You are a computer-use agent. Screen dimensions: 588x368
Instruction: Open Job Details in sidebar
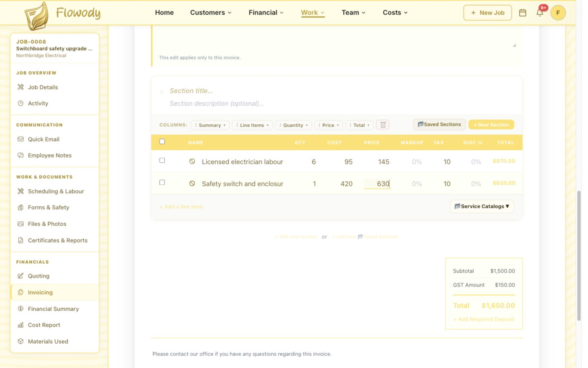[x=54, y=87]
